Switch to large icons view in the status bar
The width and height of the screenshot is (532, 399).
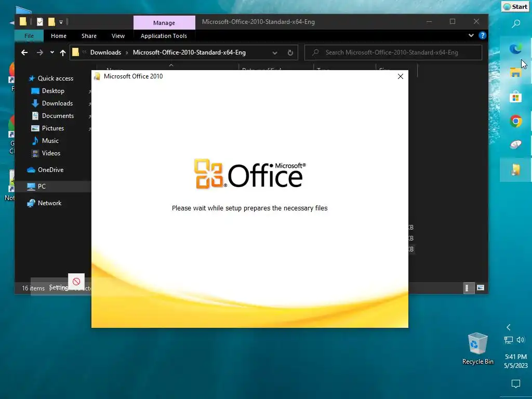point(481,288)
